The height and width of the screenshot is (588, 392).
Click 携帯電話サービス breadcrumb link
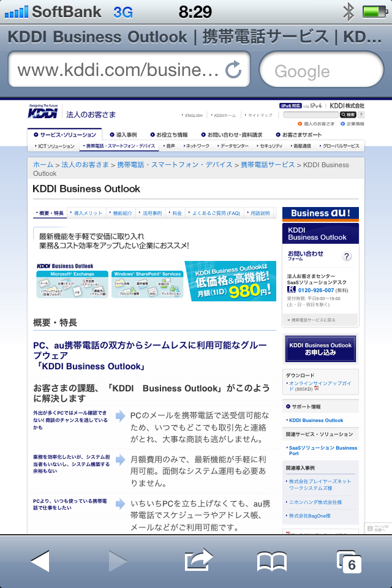pyautogui.click(x=268, y=165)
